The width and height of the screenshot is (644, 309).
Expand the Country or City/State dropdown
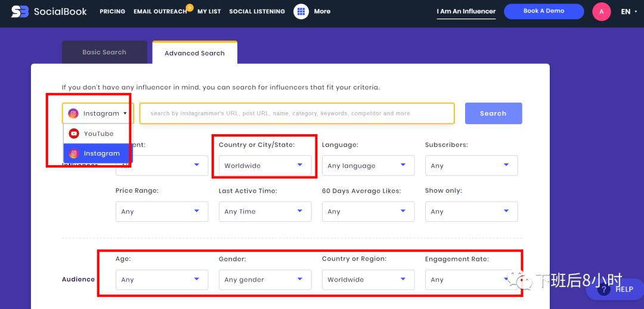pos(264,166)
